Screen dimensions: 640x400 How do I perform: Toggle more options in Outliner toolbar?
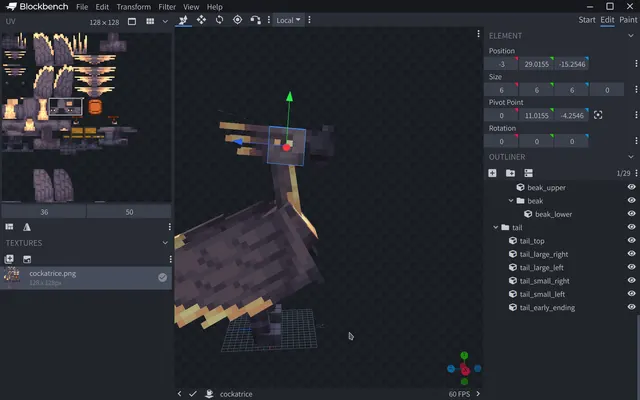pos(529,173)
